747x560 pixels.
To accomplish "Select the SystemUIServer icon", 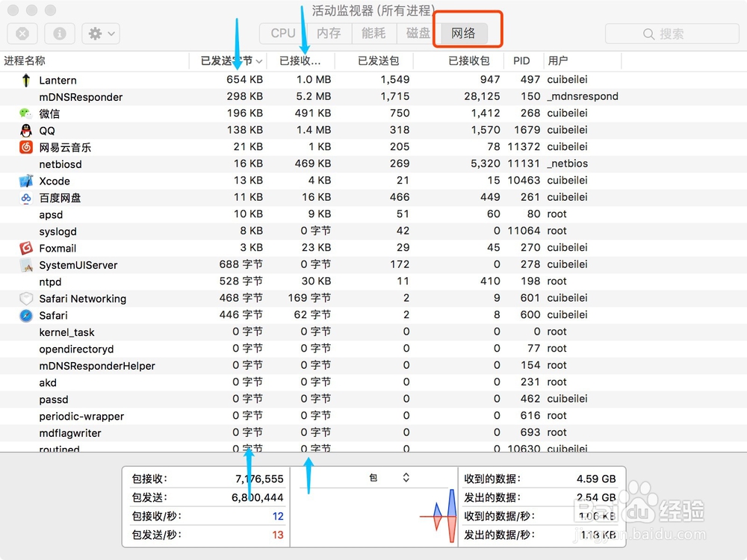I will tap(25, 265).
